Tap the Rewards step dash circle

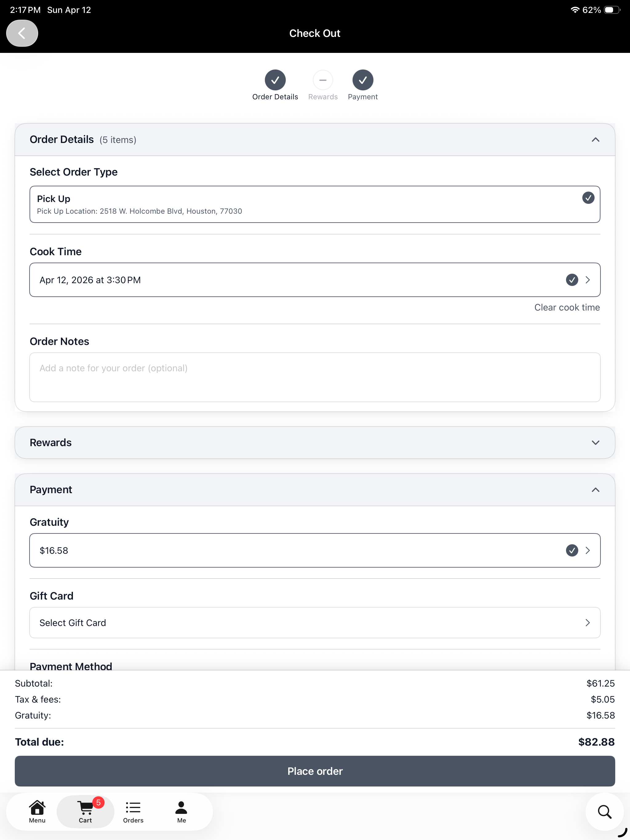click(x=323, y=80)
